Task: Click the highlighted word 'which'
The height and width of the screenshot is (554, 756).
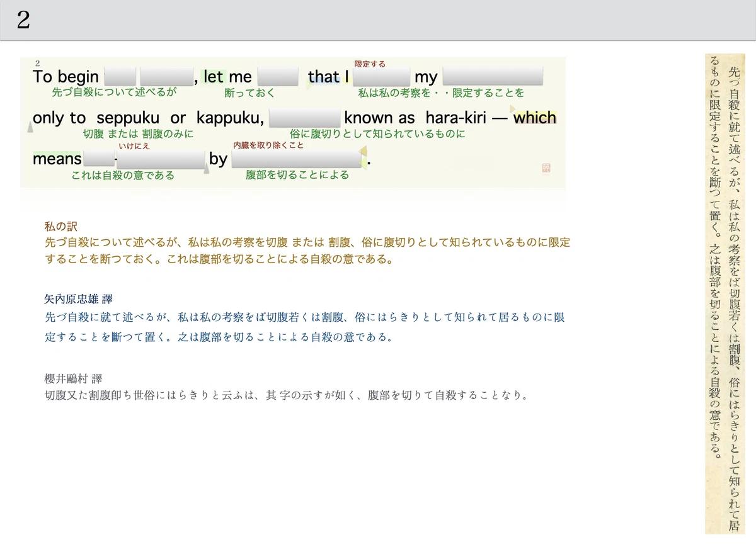Action: pos(535,118)
